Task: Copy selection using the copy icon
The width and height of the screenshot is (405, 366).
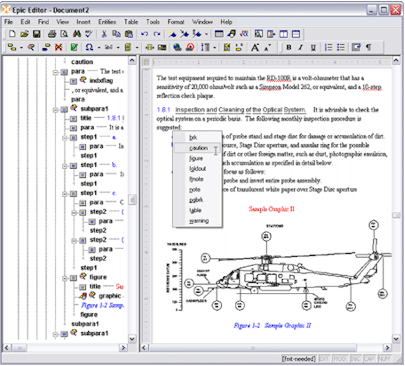Action: [x=116, y=34]
